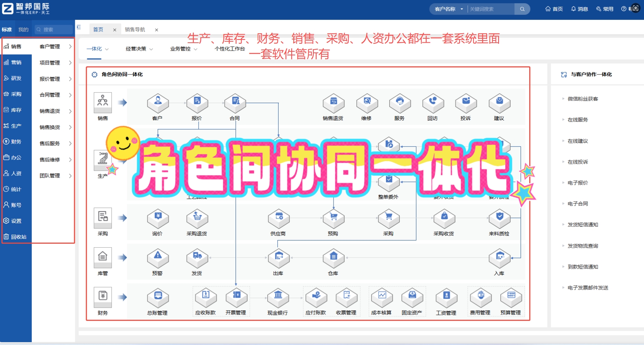Switch to the 首页 tab

(98, 30)
